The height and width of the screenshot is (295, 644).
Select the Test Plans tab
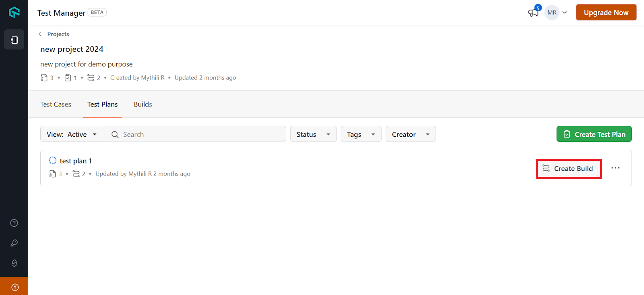pos(103,104)
